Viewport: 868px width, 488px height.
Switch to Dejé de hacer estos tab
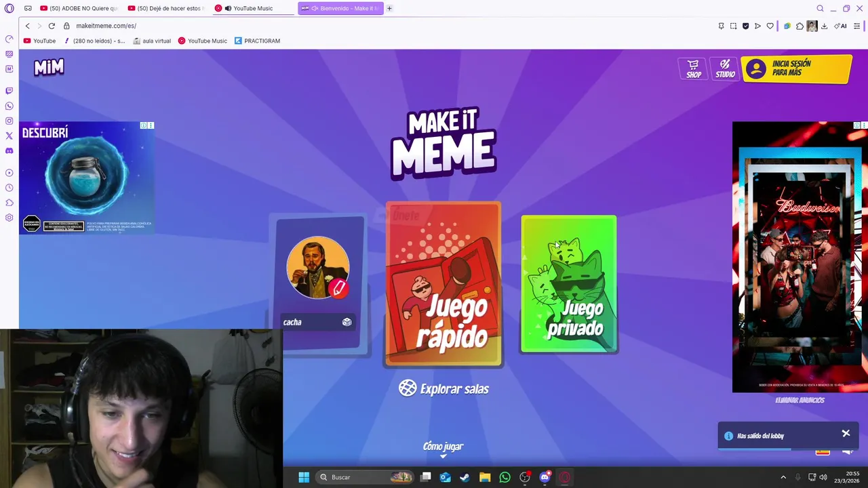point(167,8)
